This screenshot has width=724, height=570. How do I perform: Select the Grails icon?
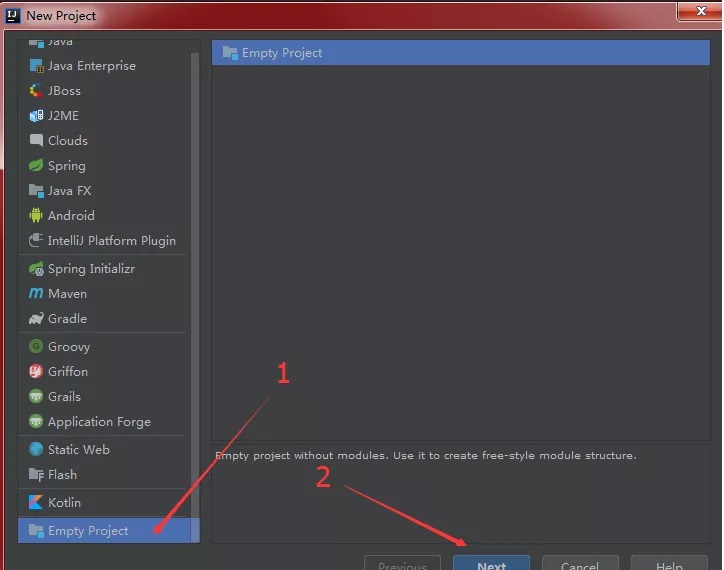point(36,396)
